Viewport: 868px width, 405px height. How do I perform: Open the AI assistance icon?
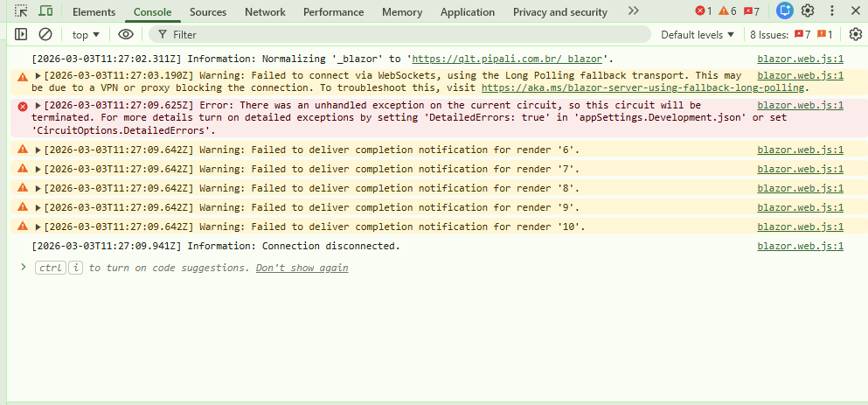(x=784, y=11)
